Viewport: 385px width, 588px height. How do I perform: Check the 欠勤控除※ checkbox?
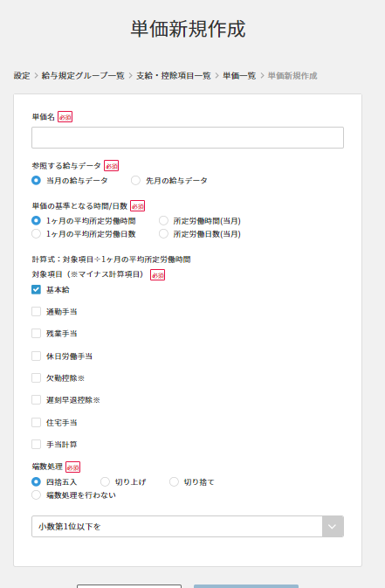coord(36,378)
